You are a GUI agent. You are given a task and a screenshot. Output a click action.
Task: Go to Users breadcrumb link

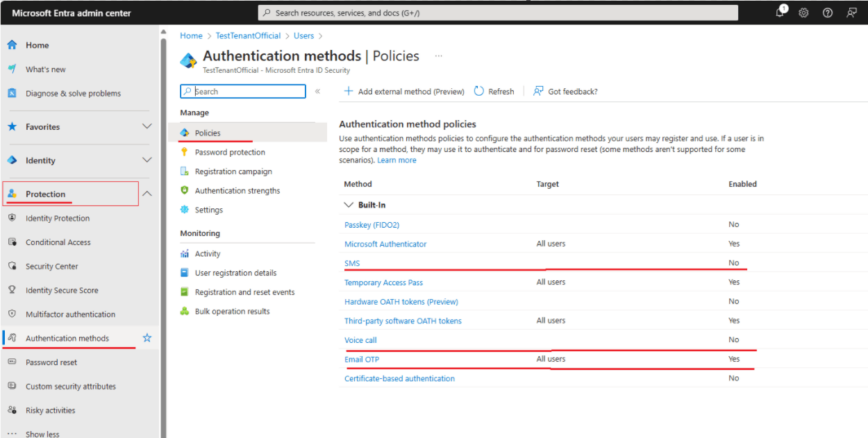[303, 35]
